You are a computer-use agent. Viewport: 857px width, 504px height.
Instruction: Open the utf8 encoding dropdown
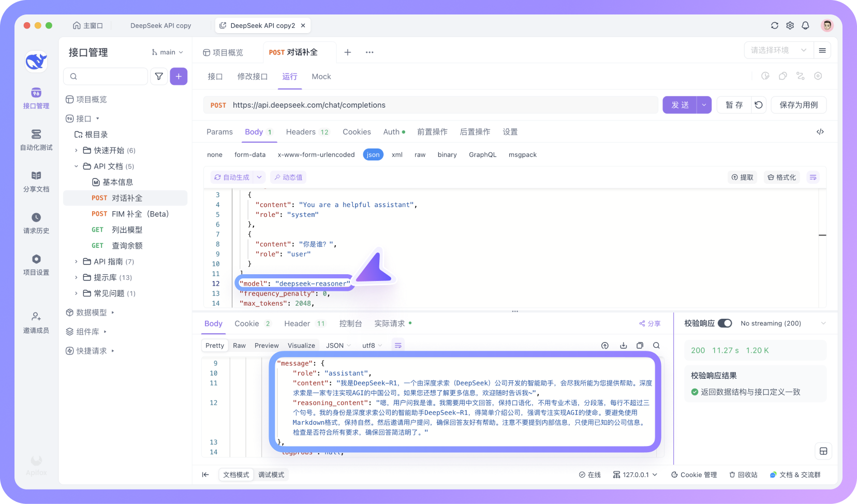(x=372, y=346)
